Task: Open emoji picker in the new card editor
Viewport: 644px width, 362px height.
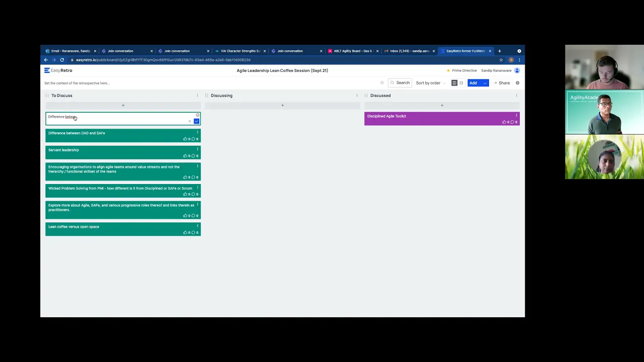Action: [x=197, y=115]
